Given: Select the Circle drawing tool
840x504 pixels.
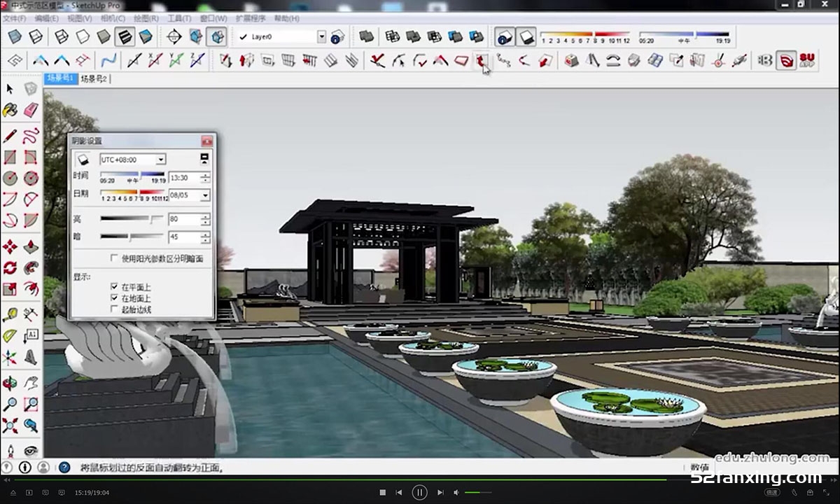Looking at the screenshot, I should pos(10,178).
